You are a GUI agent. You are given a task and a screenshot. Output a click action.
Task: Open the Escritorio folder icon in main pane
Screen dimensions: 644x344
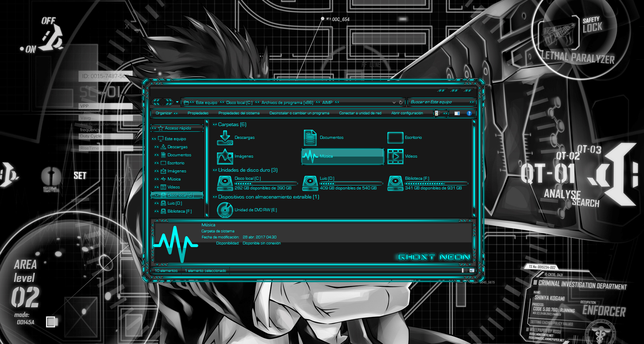395,137
